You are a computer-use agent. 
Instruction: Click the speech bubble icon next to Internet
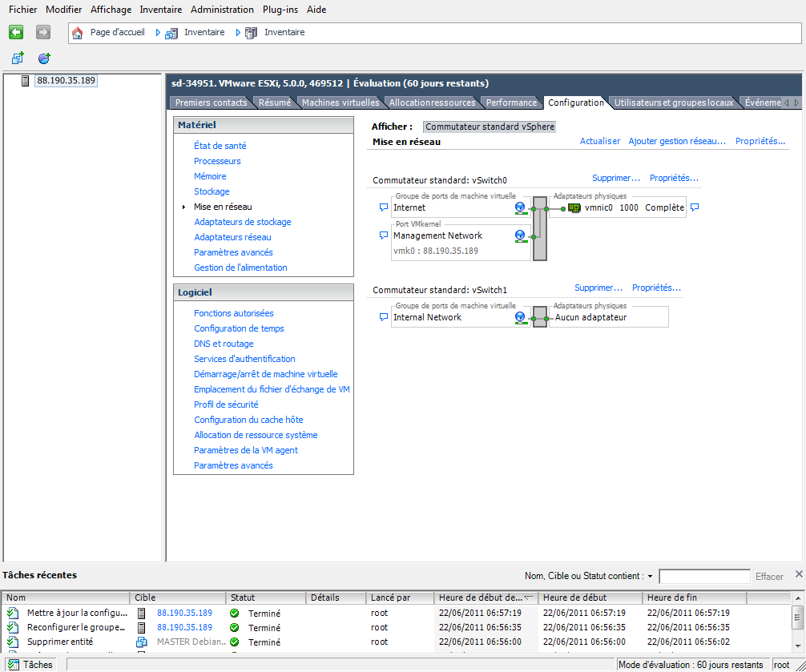click(384, 207)
